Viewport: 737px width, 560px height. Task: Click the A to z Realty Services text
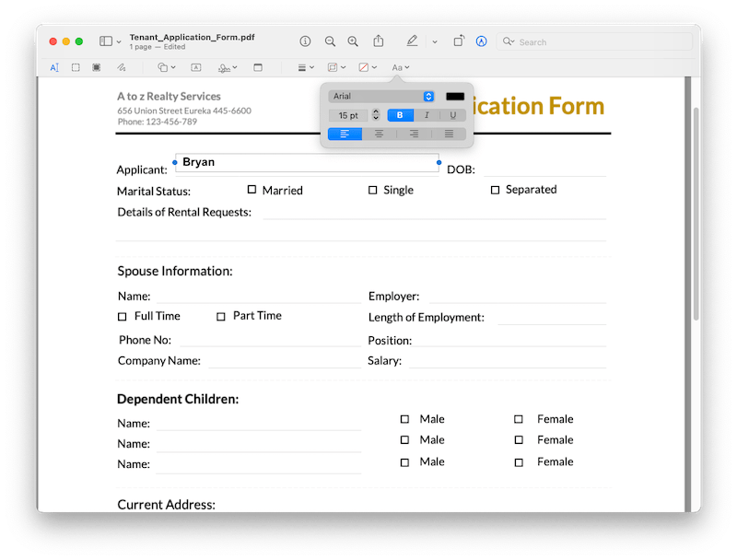(x=169, y=97)
